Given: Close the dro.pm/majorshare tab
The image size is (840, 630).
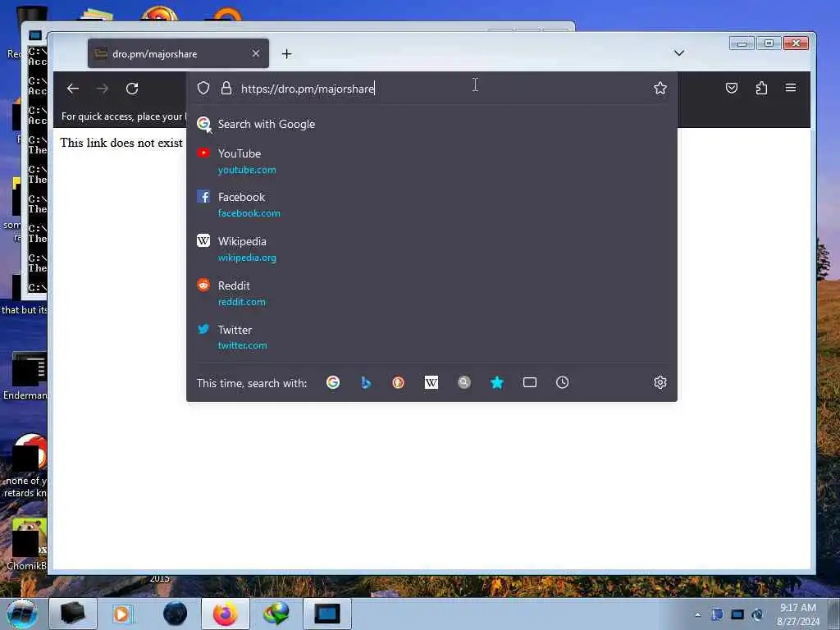Looking at the screenshot, I should [x=256, y=53].
